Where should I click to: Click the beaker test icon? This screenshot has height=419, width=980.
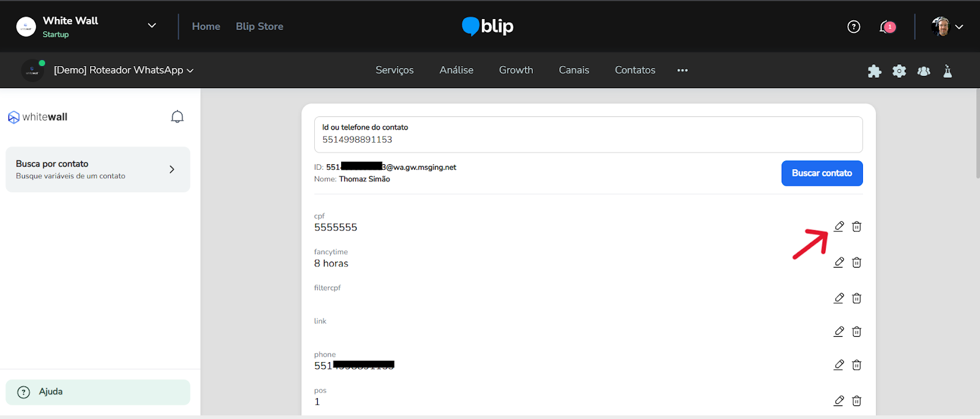pos(948,71)
